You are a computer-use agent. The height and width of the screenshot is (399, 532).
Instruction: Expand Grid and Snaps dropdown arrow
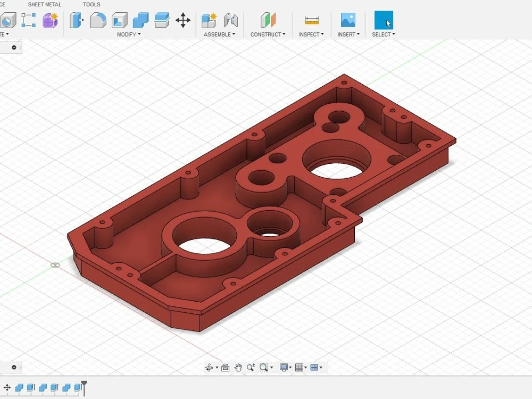coord(306,368)
